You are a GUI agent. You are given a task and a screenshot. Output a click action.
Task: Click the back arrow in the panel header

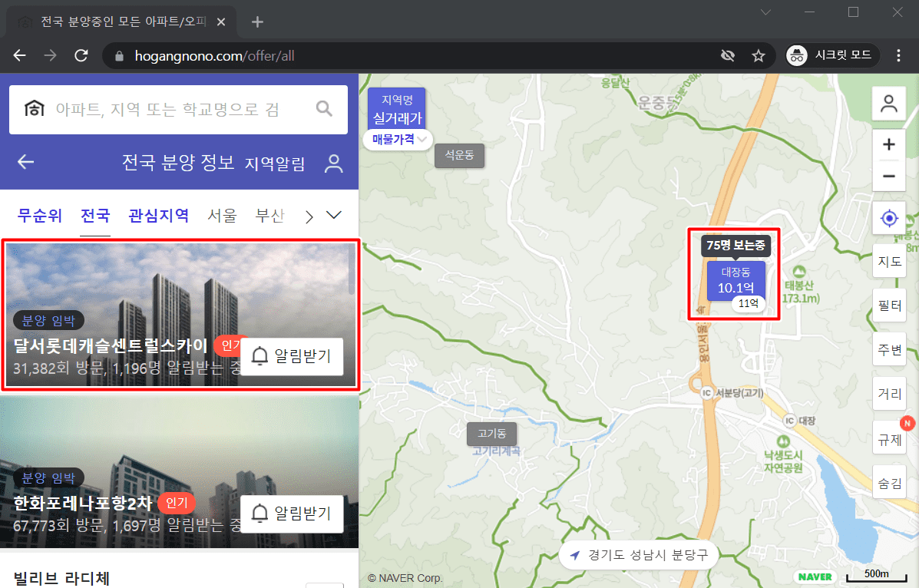[x=26, y=162]
